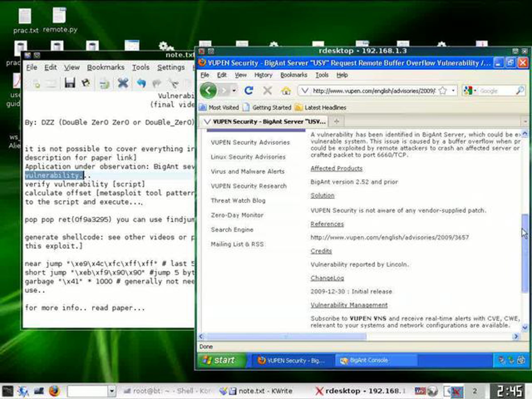
Task: Switch to BigAnt Console taskbar button
Action: point(376,360)
